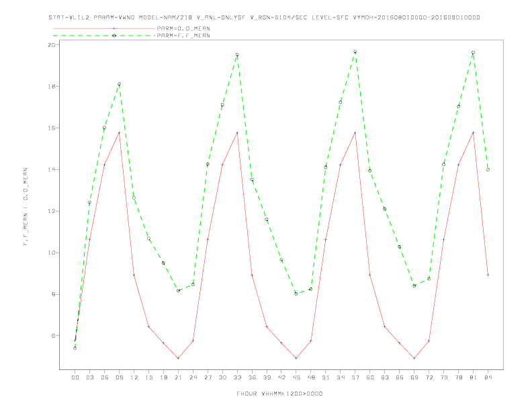Click the chart header line starting STAT=VLIL2
This screenshot has width=532, height=411.
tap(264, 17)
